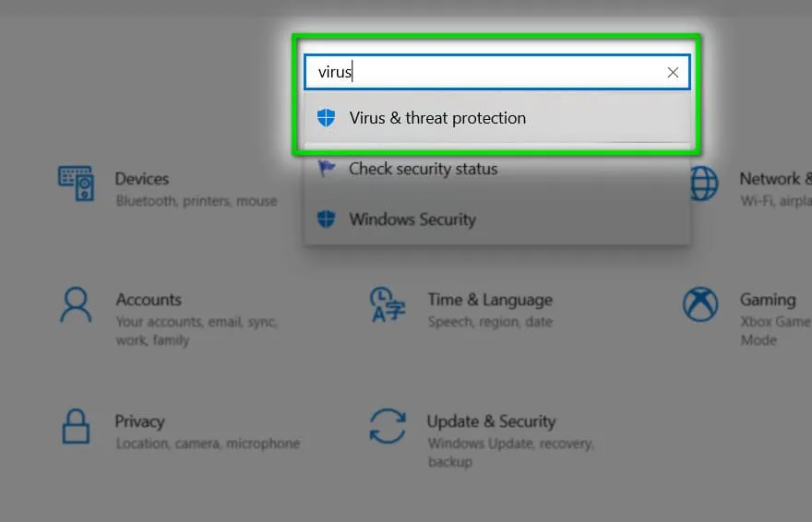Image resolution: width=812 pixels, height=522 pixels.
Task: Open the Accounts settings category
Action: pyautogui.click(x=170, y=317)
